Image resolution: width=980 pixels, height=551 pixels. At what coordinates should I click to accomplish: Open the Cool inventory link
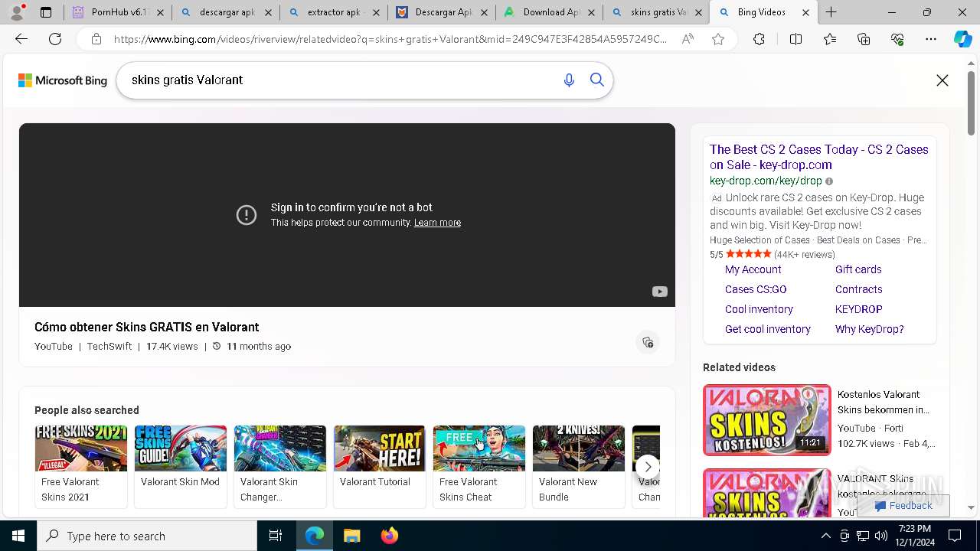point(759,309)
